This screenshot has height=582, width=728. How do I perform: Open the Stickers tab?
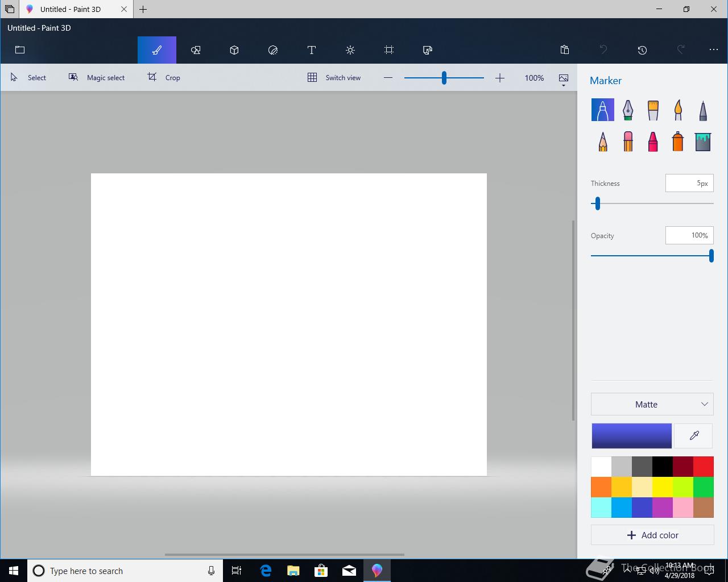pos(273,50)
